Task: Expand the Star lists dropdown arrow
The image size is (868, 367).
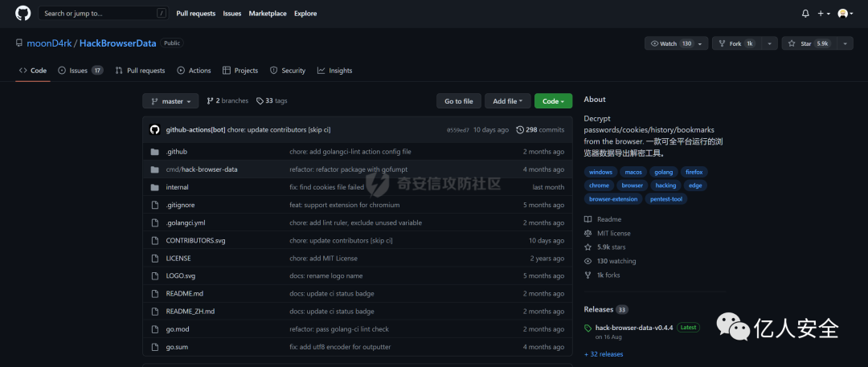Action: pyautogui.click(x=845, y=43)
